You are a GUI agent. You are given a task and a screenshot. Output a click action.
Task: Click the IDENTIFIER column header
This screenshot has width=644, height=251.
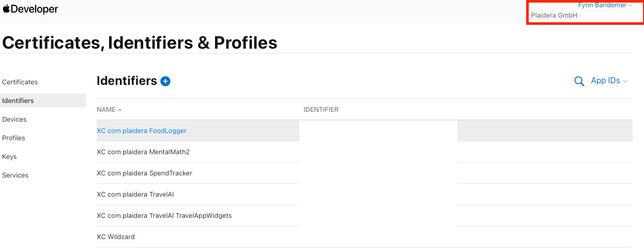coord(321,110)
